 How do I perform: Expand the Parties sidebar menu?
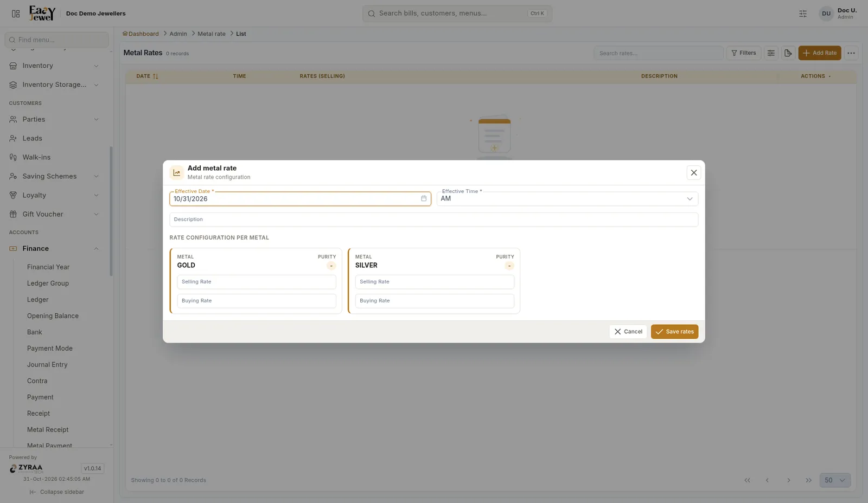point(54,119)
